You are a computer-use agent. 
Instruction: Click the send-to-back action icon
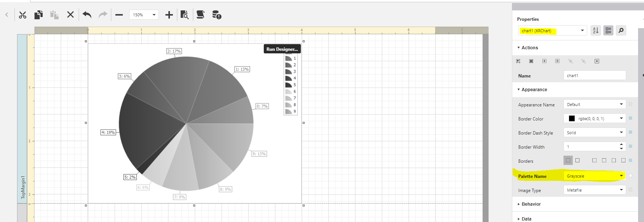(x=584, y=61)
